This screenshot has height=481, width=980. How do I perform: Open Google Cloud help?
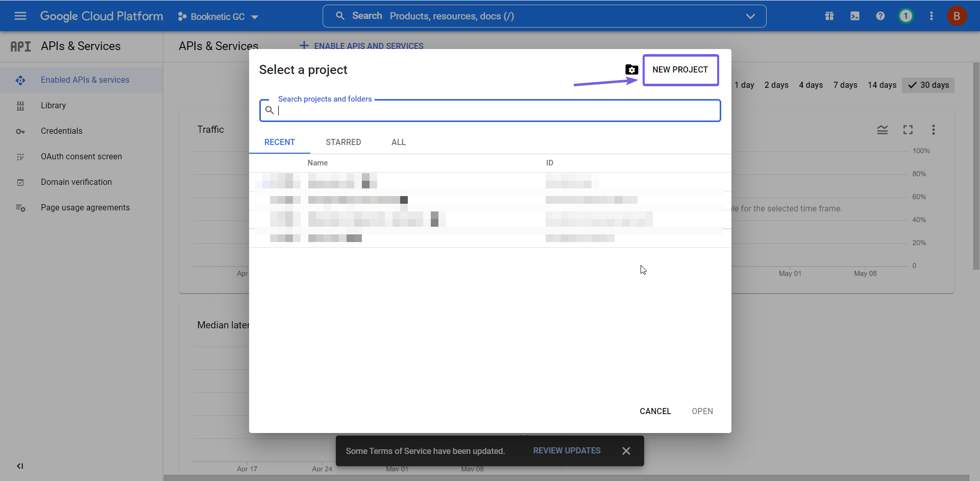pos(880,16)
